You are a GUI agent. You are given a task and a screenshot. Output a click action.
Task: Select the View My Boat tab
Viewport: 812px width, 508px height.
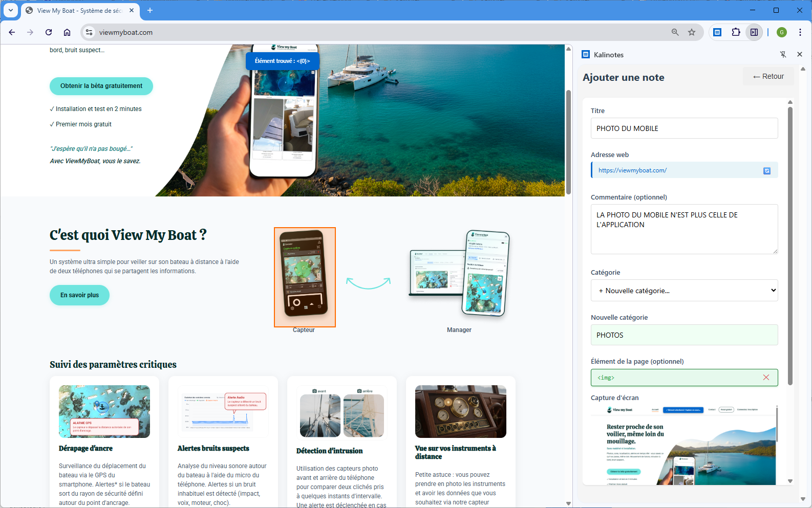point(79,10)
